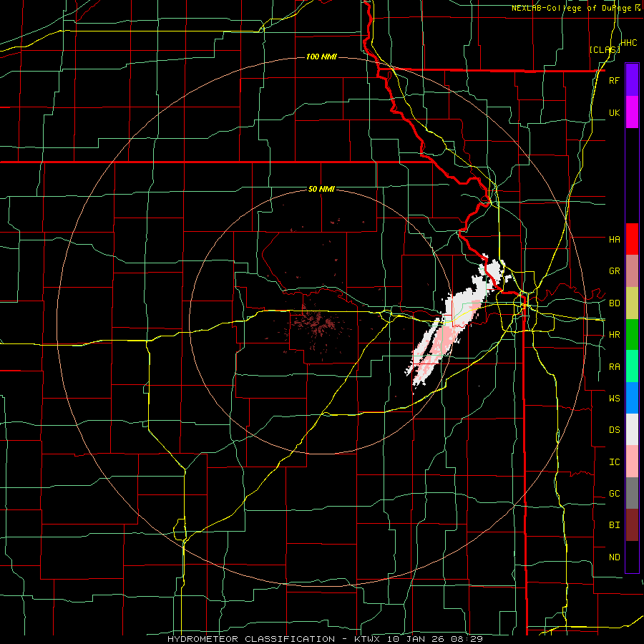Viewport: 644px width, 644px height.
Task: Click the BD legend label
Action: (x=614, y=303)
